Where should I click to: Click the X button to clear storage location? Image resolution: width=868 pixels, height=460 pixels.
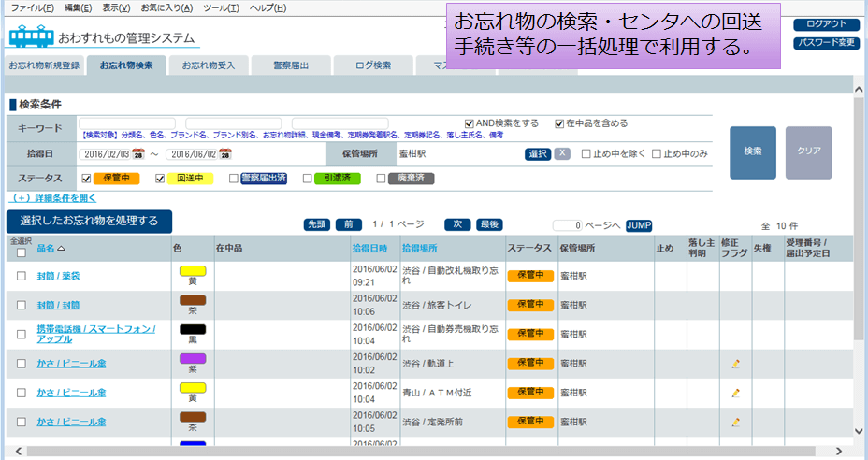(x=562, y=153)
